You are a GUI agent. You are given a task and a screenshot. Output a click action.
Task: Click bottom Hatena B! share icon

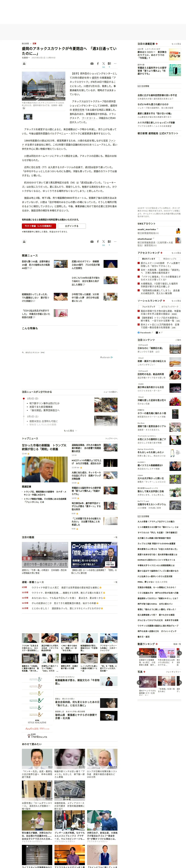coord(109,242)
